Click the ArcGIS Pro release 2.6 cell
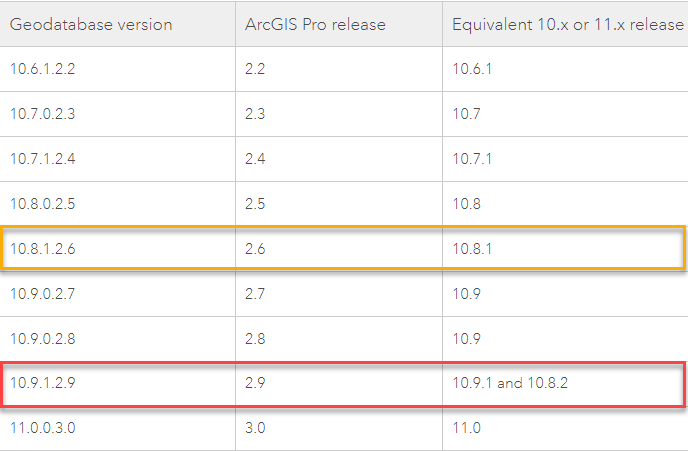Screen dimensions: 688x451 (x=255, y=248)
